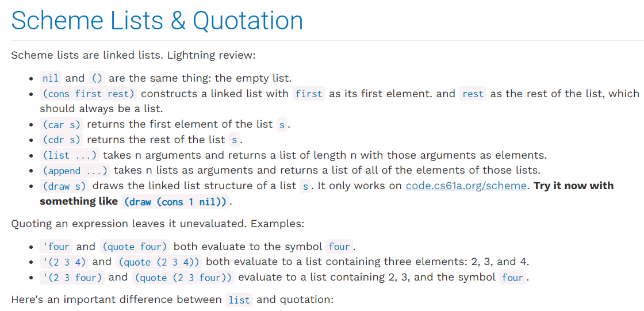This screenshot has width=644, height=311.
Task: Click the '(2 3 four) code snippet
Action: (x=72, y=278)
